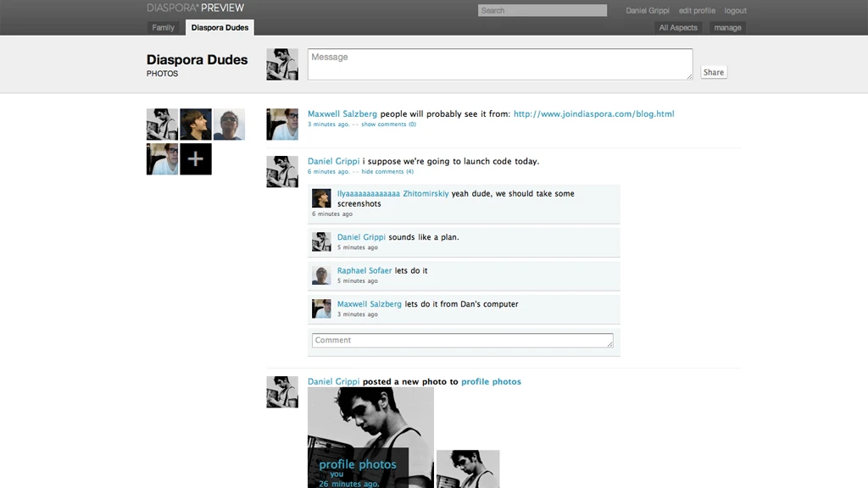868x488 pixels.
Task: Click '3 minutes ago' timestamp on Maxwell's post
Action: (x=328, y=125)
